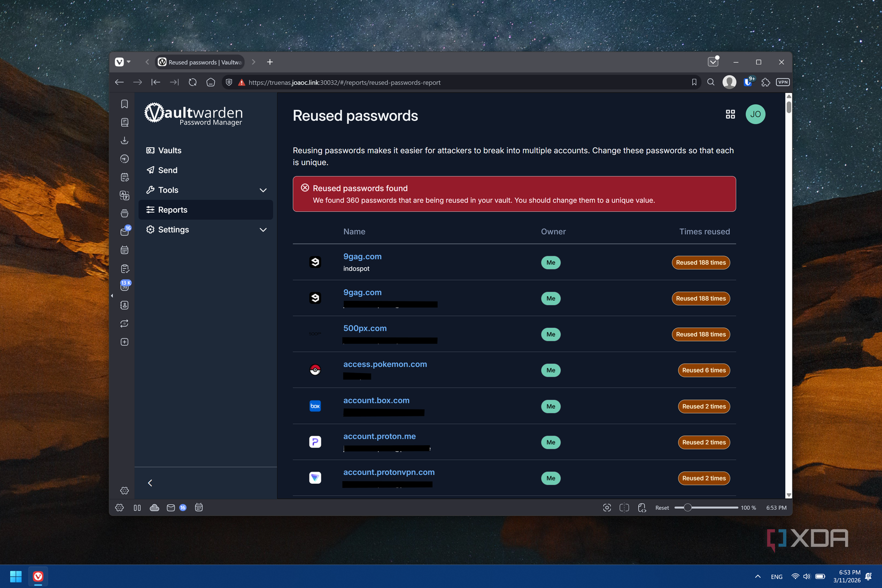
Task: Open the Reading List panel
Action: tap(125, 122)
